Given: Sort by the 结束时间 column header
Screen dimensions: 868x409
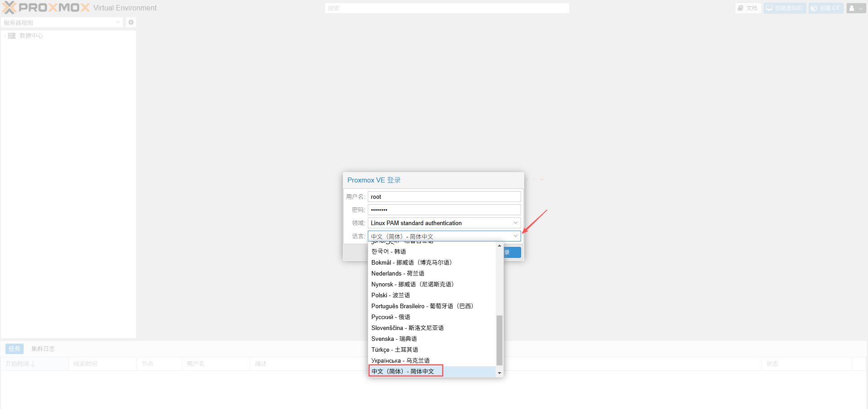Looking at the screenshot, I should (102, 364).
